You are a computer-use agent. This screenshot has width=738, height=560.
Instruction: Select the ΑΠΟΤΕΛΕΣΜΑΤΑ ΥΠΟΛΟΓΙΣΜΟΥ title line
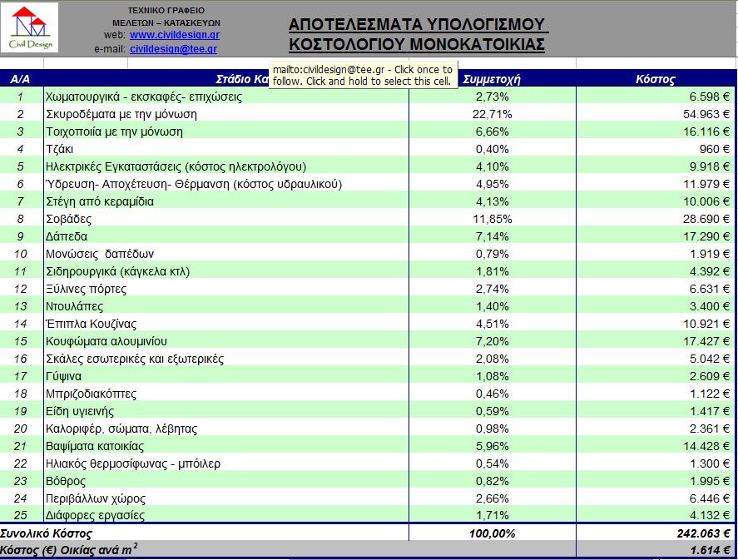click(x=417, y=24)
